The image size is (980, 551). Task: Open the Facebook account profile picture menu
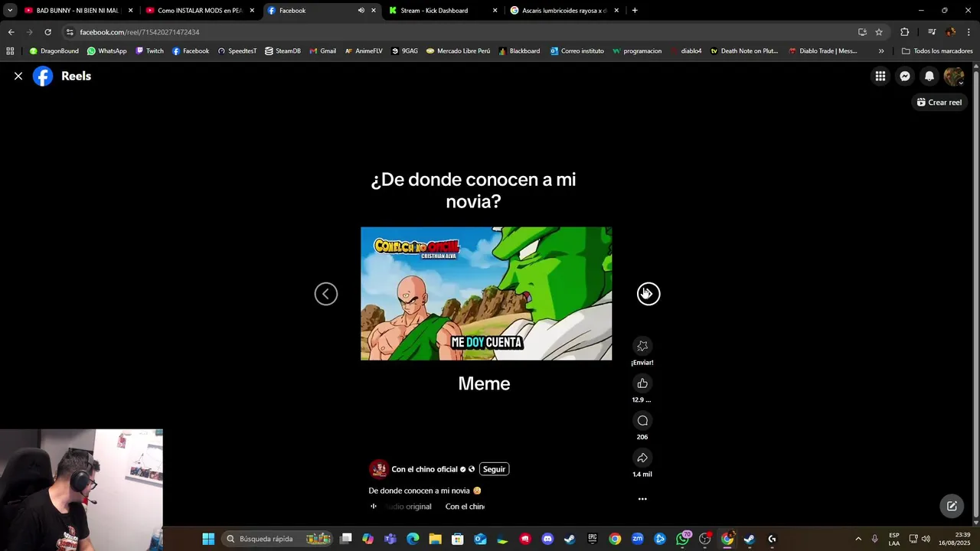(x=954, y=76)
